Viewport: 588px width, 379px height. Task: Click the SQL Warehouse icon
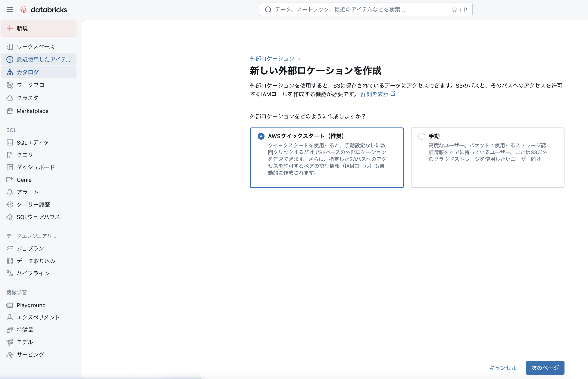coord(10,217)
